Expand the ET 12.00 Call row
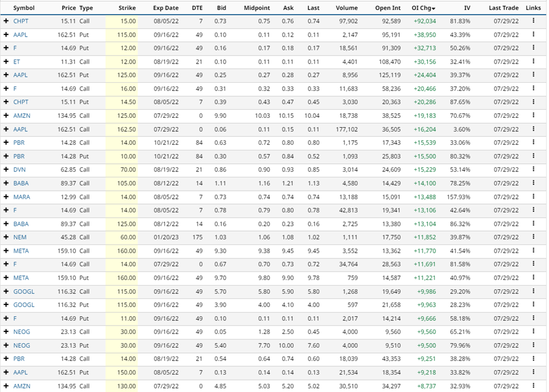This screenshot has height=392, width=549. point(6,62)
